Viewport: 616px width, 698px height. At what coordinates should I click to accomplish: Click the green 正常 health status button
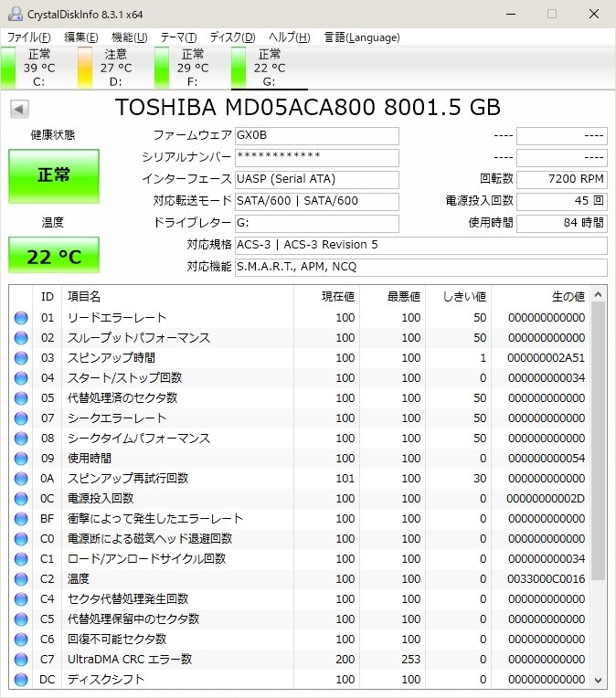tap(54, 175)
